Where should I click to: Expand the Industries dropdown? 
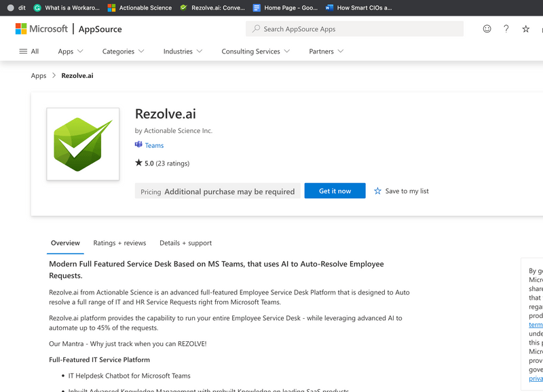click(183, 51)
